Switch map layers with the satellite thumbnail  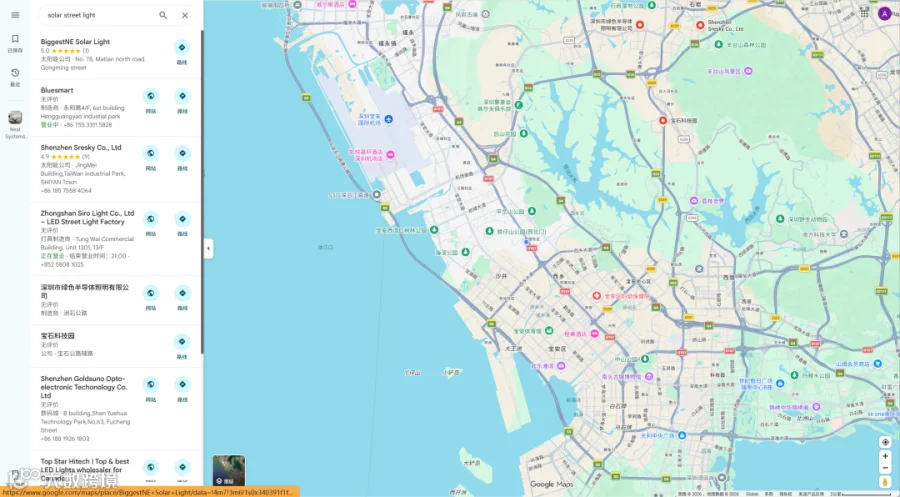229,471
